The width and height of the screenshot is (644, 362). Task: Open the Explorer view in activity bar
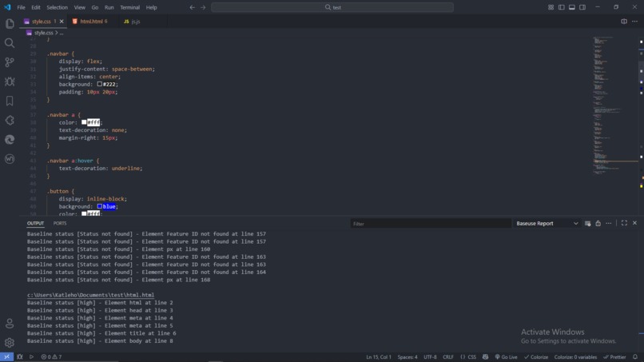click(x=10, y=24)
